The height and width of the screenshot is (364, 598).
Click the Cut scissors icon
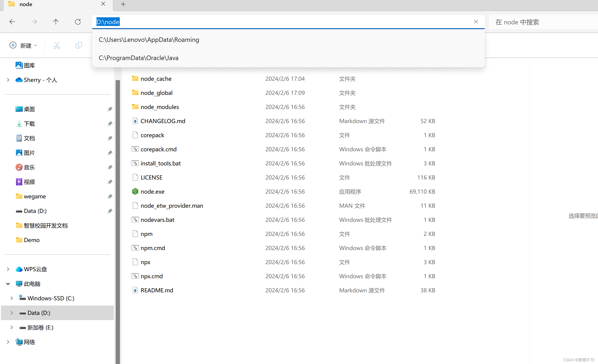pos(57,45)
